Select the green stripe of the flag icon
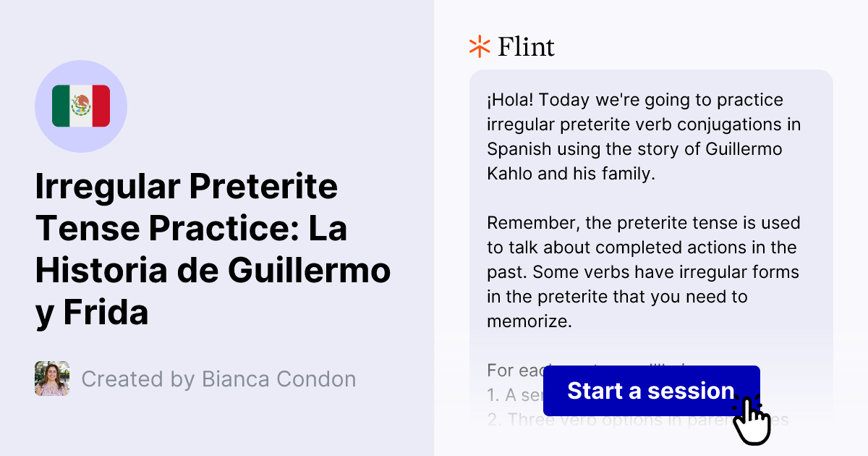Viewport: 868px width, 456px height. click(x=61, y=106)
